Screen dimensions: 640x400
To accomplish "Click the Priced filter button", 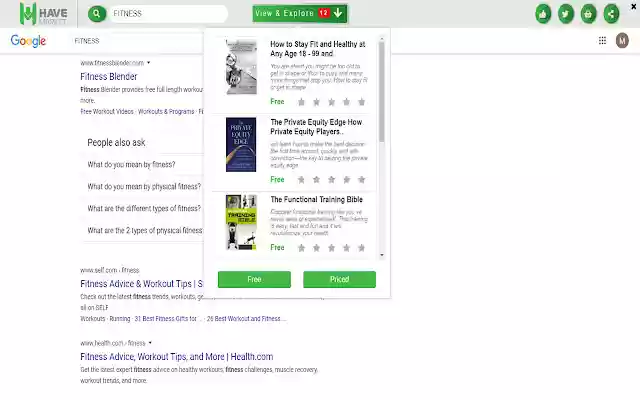I will (x=339, y=279).
